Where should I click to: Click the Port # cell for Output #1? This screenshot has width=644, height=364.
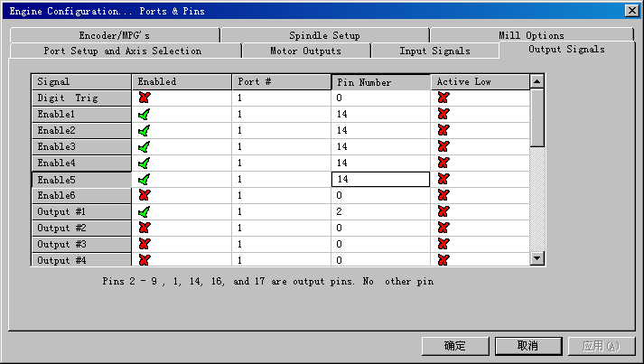[281, 211]
